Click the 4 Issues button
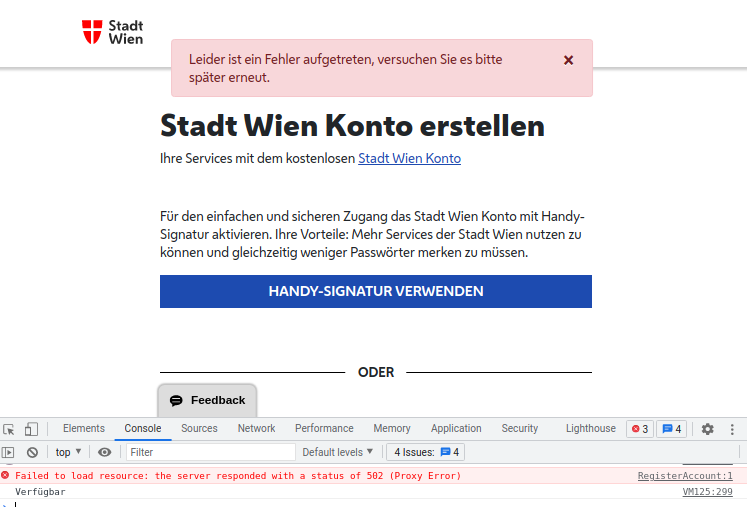Screen dimensions: 747x507 [425, 452]
